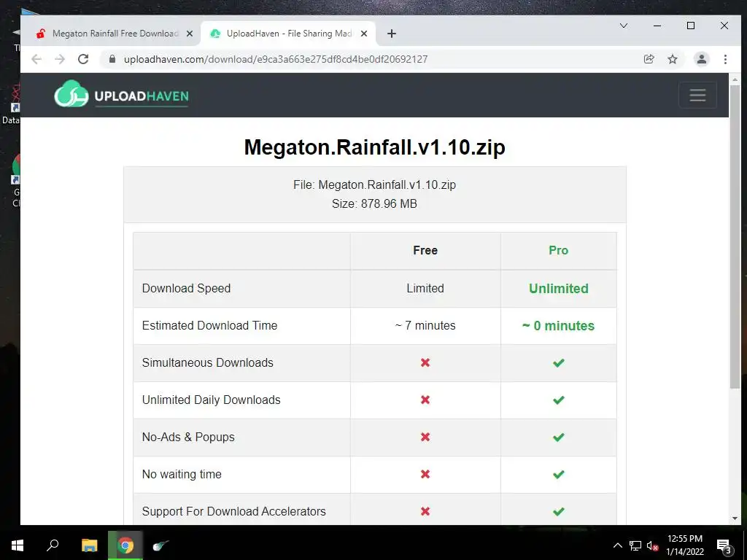747x560 pixels.
Task: Reload the page with the refresh icon
Action: coord(83,59)
